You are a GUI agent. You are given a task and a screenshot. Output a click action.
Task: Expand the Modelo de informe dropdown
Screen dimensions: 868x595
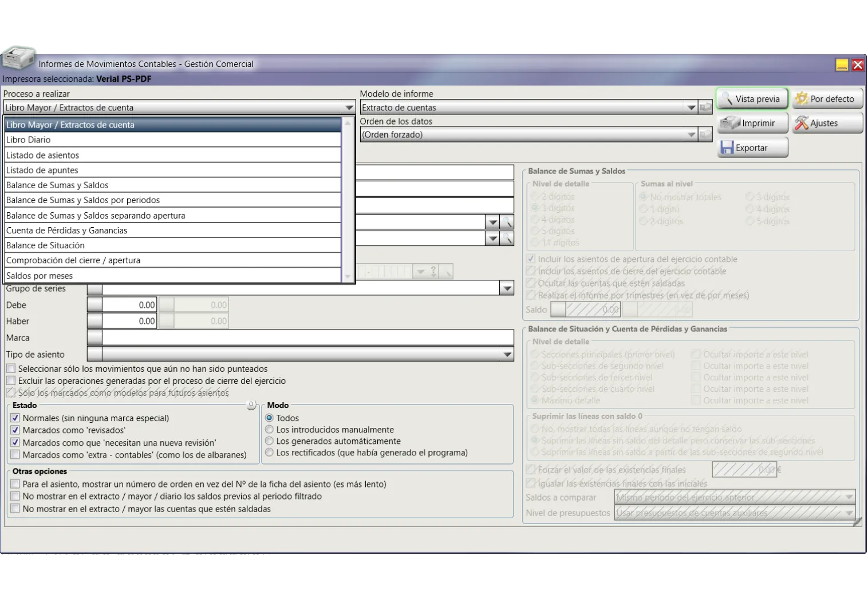(691, 108)
